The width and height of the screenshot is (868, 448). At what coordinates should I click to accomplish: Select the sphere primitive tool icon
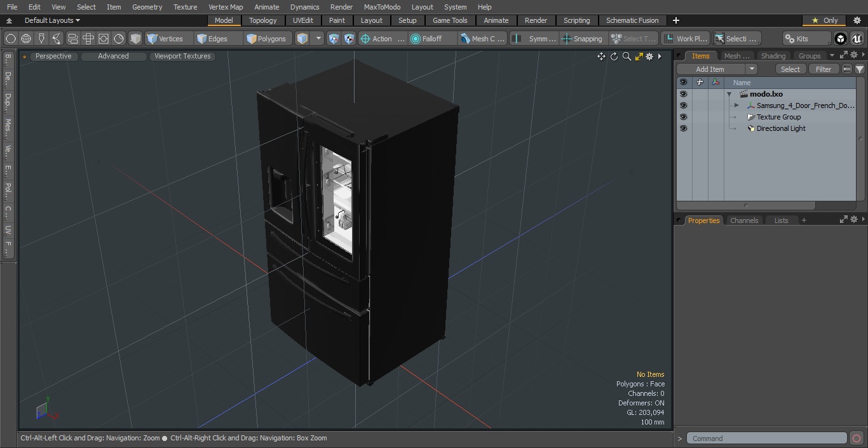10,39
